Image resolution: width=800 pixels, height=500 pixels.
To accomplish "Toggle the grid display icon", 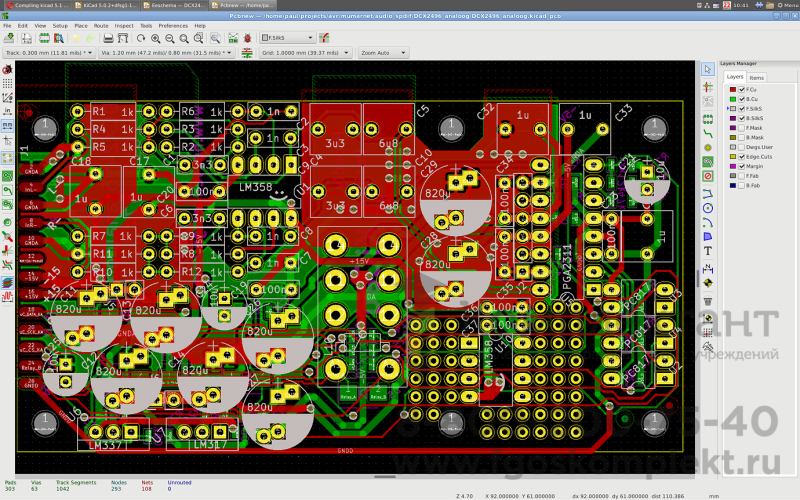I will click(7, 83).
